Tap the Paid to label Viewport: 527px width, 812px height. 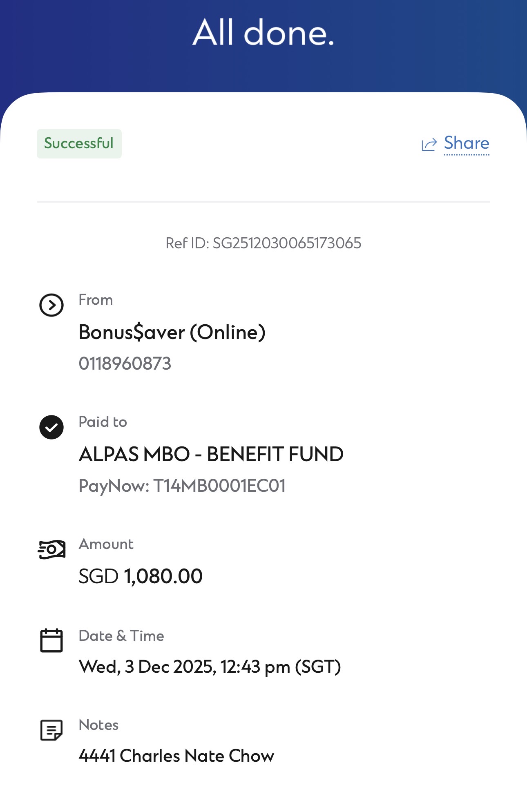coord(103,422)
